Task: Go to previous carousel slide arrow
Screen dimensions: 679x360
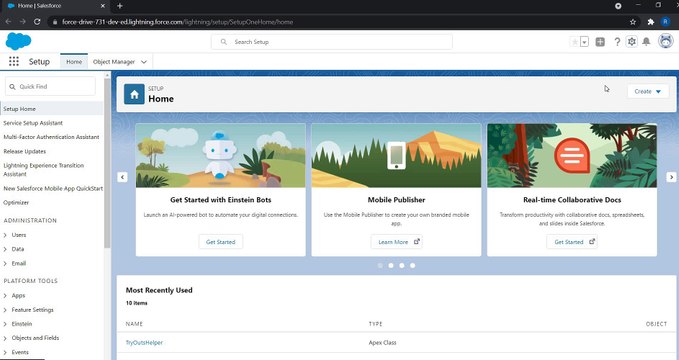Action: 123,177
